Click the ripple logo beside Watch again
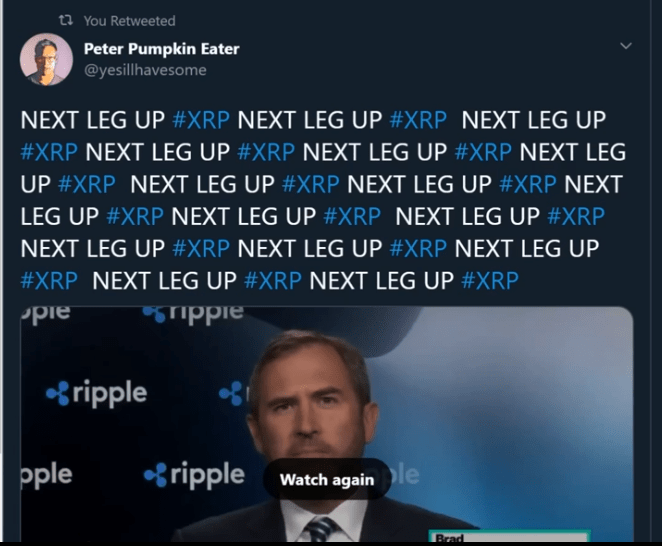 tap(194, 475)
